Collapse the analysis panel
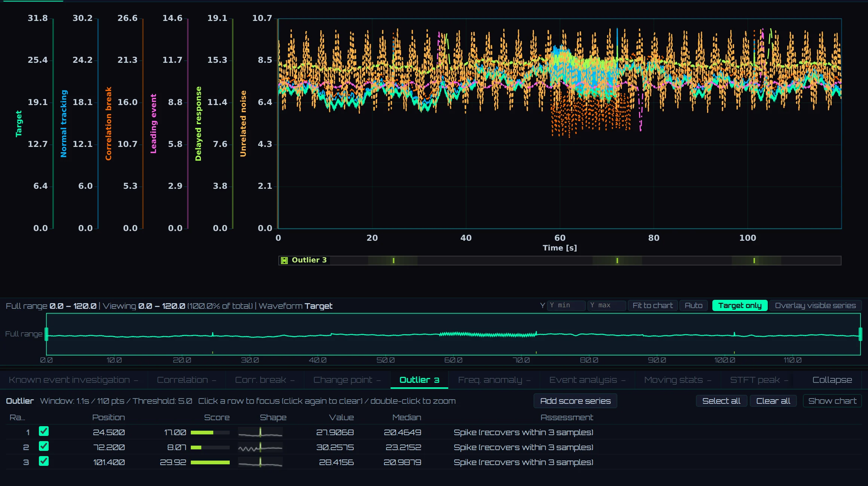The height and width of the screenshot is (486, 868). pyautogui.click(x=832, y=380)
